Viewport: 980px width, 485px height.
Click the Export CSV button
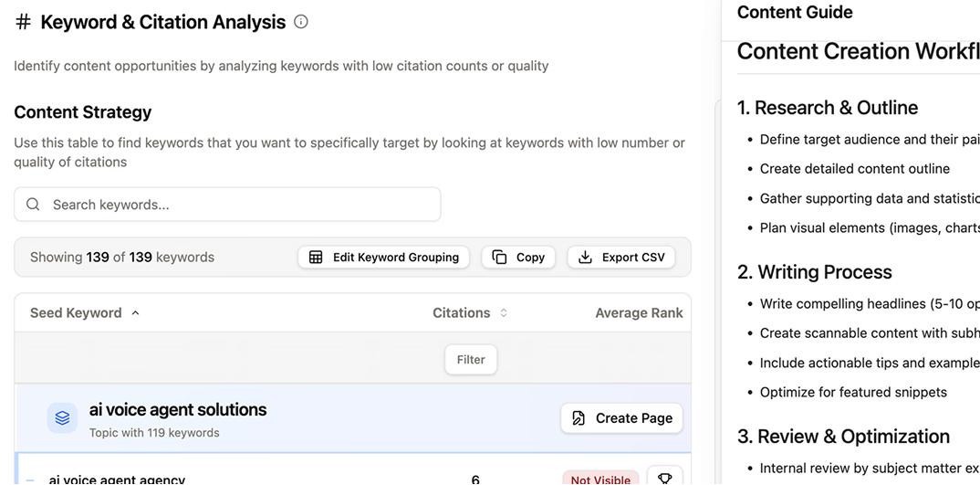[x=621, y=258]
